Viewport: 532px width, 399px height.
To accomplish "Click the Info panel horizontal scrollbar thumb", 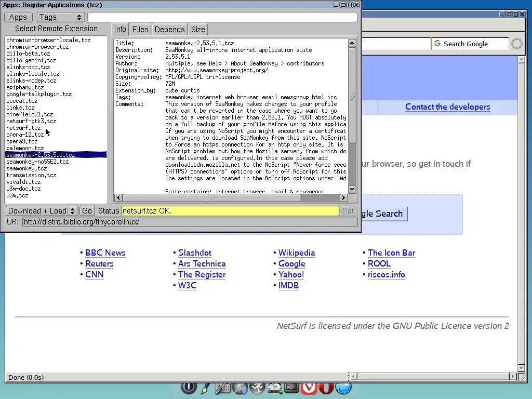I will click(212, 197).
